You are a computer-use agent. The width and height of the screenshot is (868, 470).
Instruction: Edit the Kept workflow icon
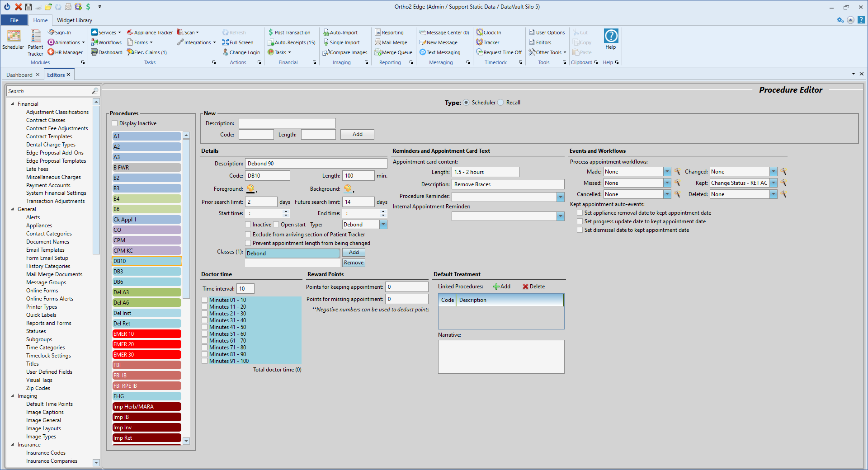(783, 183)
